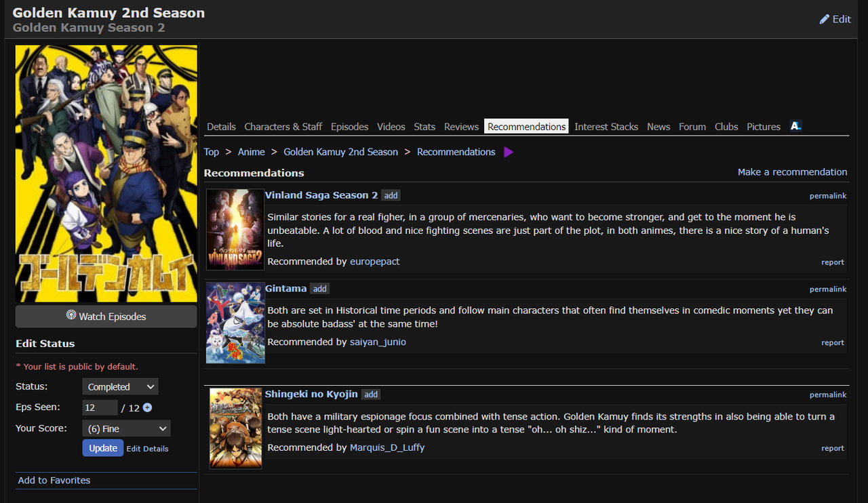Click the Watch Episodes button
The height and width of the screenshot is (503, 868).
[106, 317]
